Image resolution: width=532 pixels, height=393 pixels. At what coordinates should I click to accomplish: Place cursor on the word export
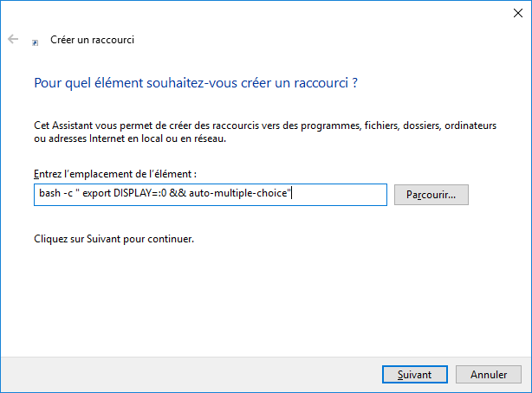pos(97,193)
